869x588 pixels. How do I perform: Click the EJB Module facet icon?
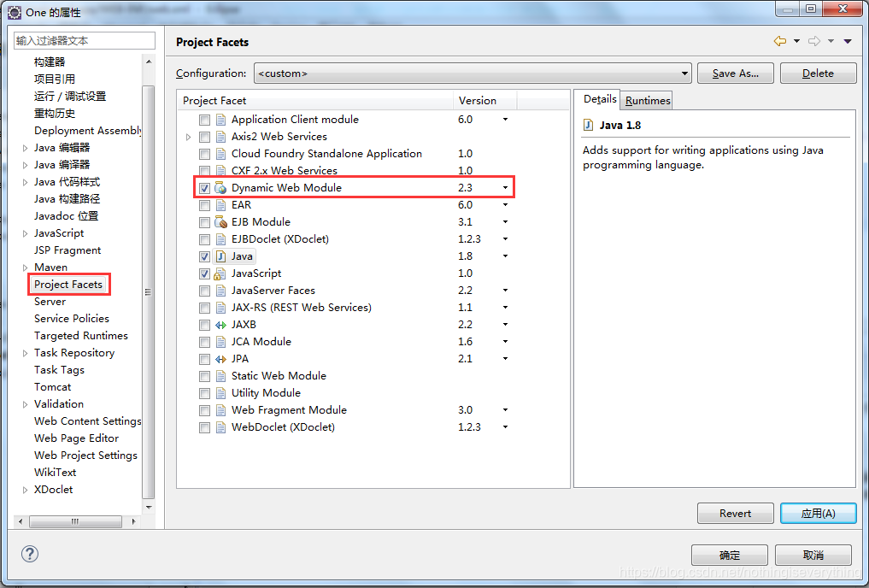tap(220, 222)
